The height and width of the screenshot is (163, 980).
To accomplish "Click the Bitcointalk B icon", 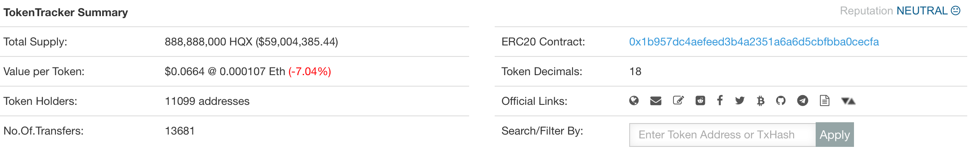I will click(x=761, y=101).
